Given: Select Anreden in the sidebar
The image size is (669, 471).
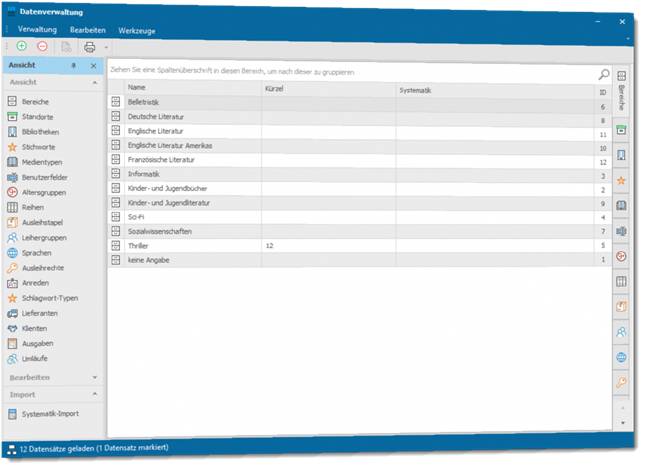Looking at the screenshot, I should point(28,283).
